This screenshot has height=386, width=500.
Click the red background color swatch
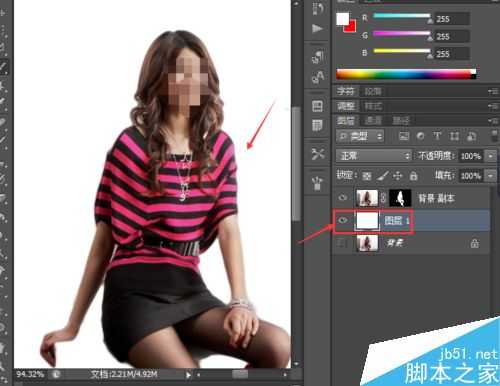pyautogui.click(x=352, y=28)
